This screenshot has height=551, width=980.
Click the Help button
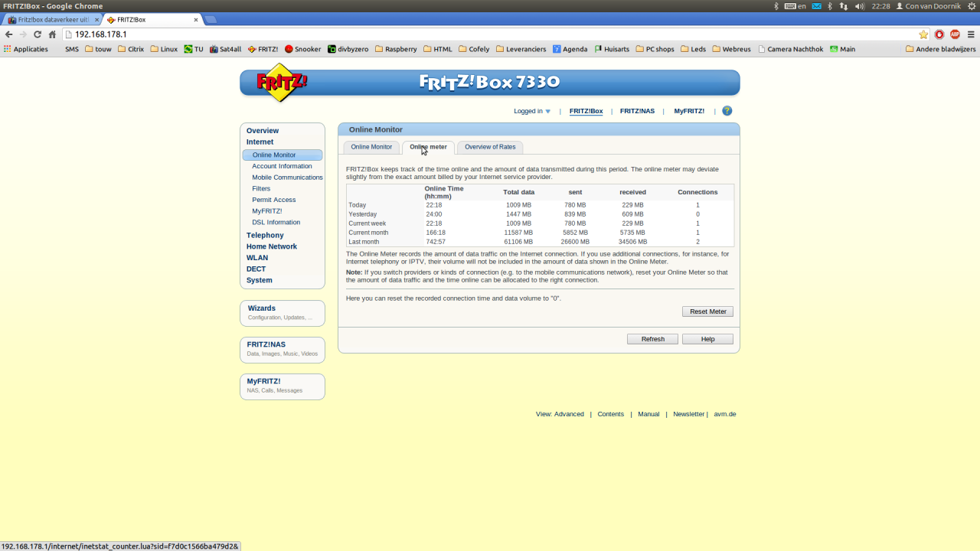(708, 339)
